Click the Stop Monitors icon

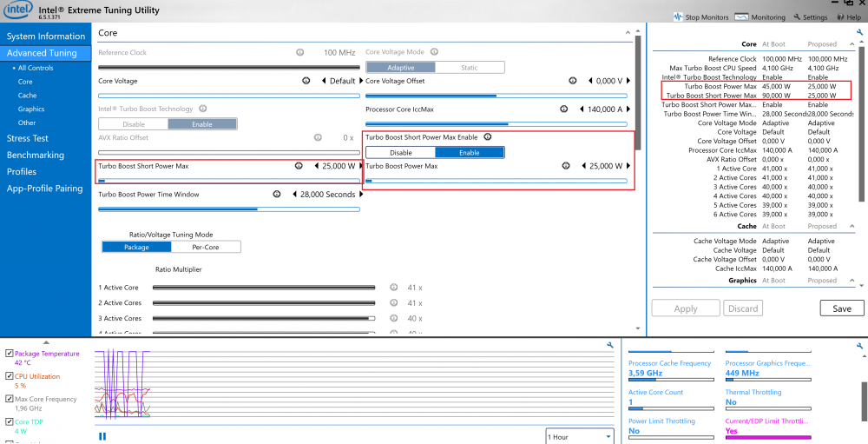click(678, 17)
